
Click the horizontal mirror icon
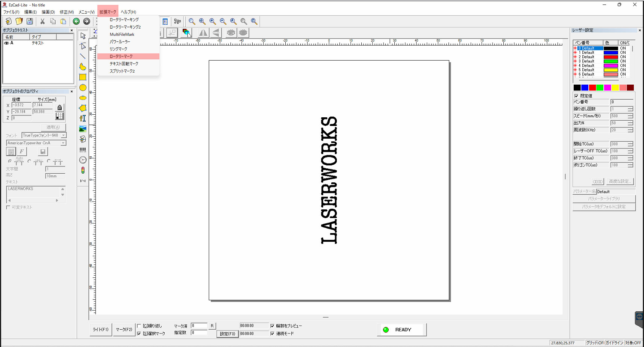pyautogui.click(x=203, y=33)
